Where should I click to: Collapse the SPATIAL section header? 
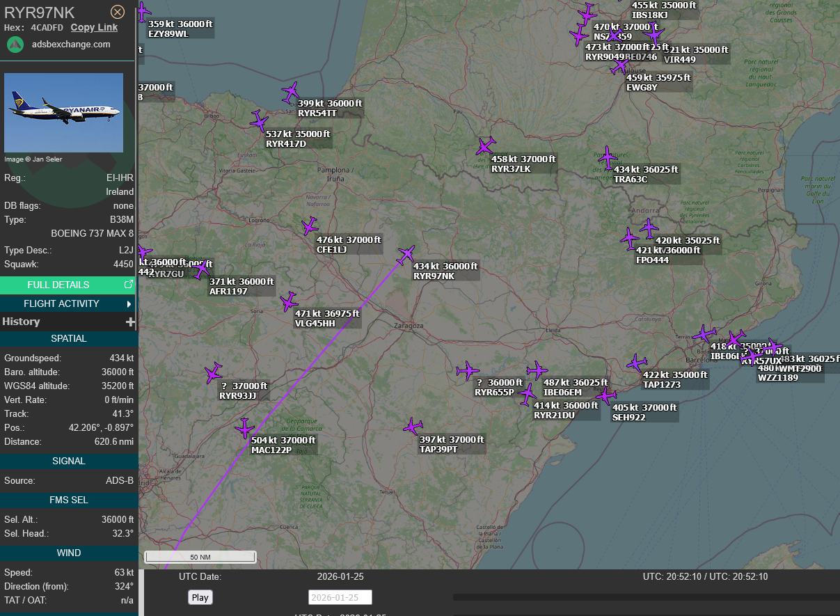pos(68,338)
